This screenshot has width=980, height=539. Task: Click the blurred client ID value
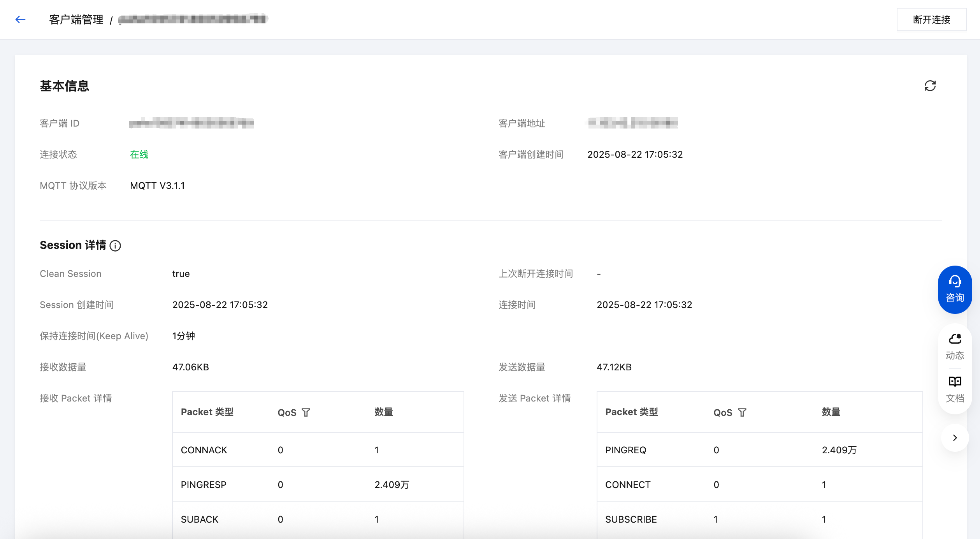coord(191,123)
